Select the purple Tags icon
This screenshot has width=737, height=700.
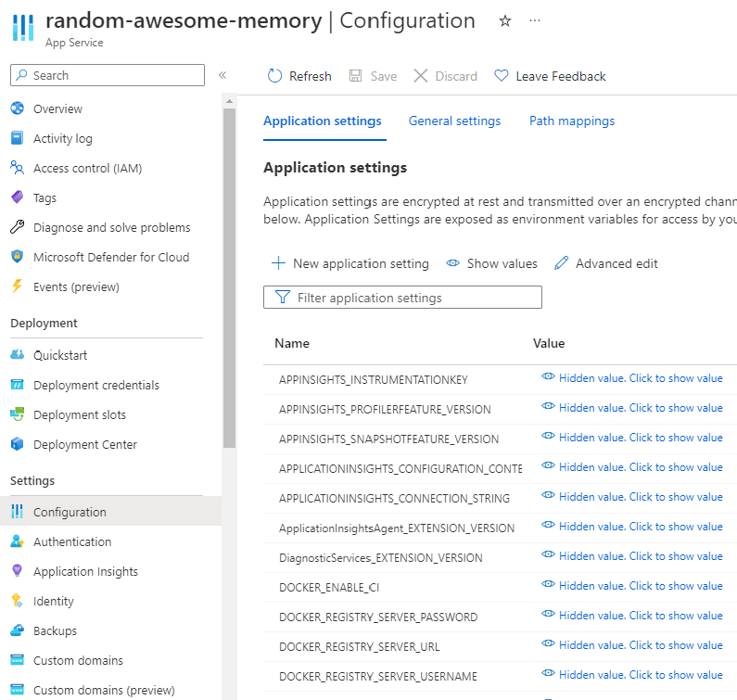coord(18,197)
